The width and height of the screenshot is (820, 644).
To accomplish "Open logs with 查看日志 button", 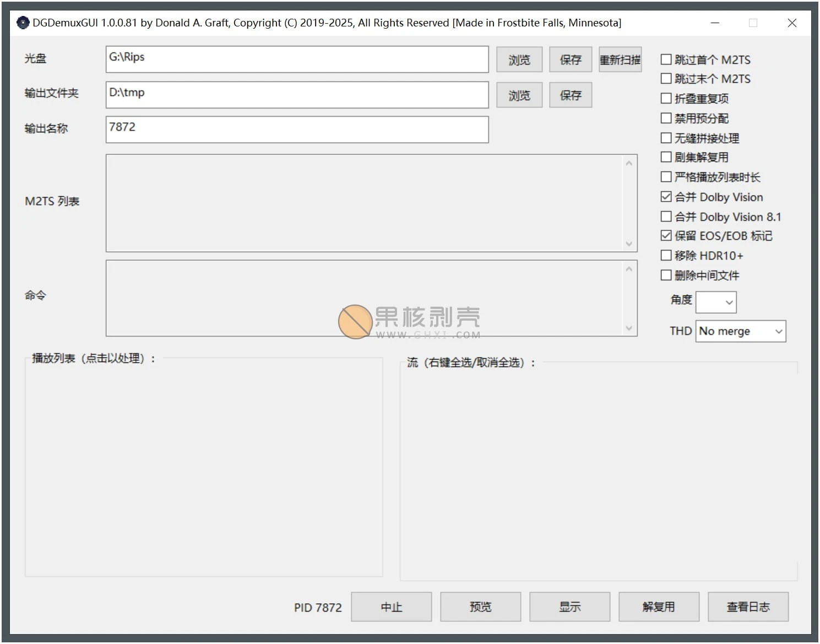I will tap(748, 607).
